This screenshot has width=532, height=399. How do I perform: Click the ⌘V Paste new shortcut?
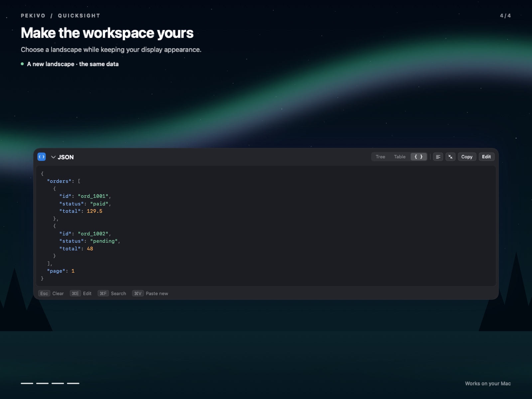point(150,293)
